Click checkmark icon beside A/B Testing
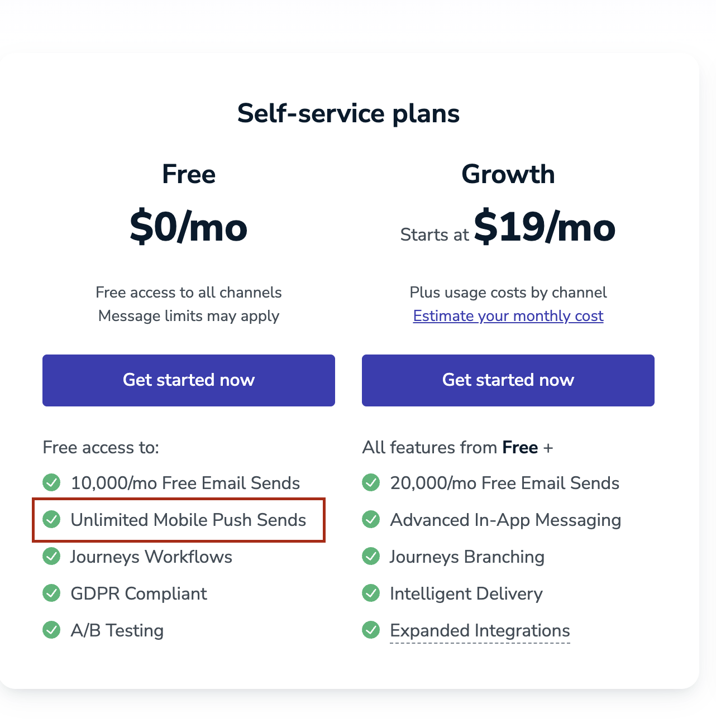The width and height of the screenshot is (716, 728). pos(52,630)
